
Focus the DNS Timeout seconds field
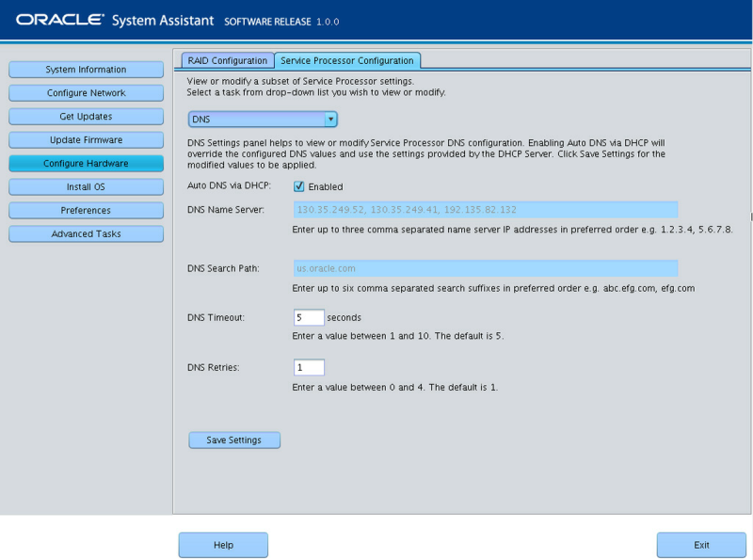click(309, 317)
